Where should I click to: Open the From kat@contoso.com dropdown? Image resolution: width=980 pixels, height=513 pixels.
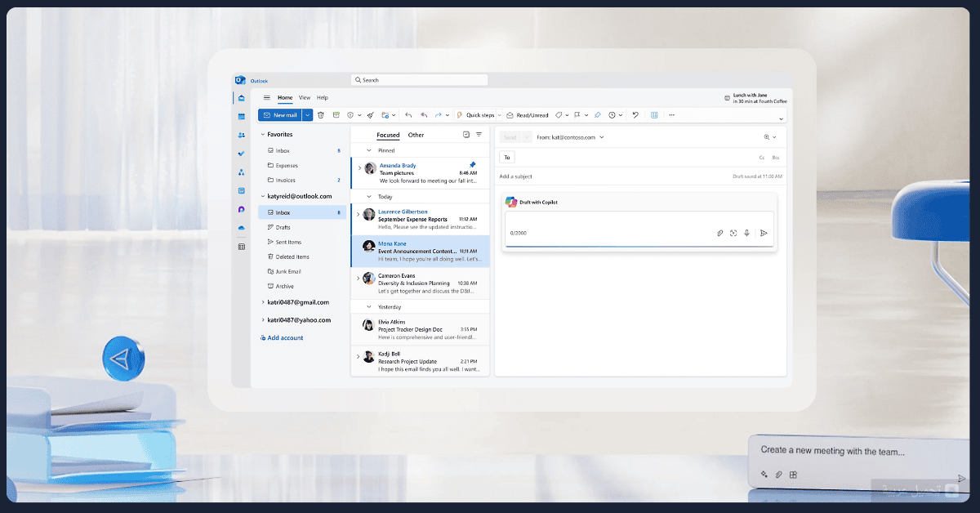coord(601,137)
